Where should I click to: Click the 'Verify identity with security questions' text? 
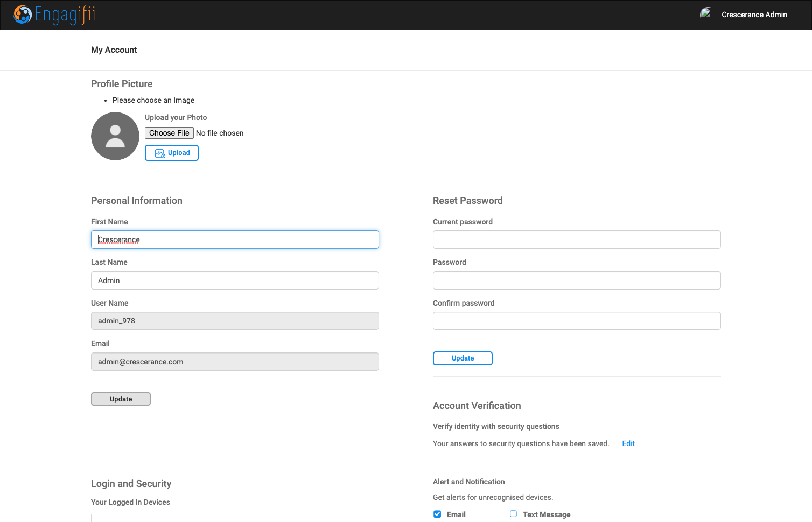coord(496,426)
